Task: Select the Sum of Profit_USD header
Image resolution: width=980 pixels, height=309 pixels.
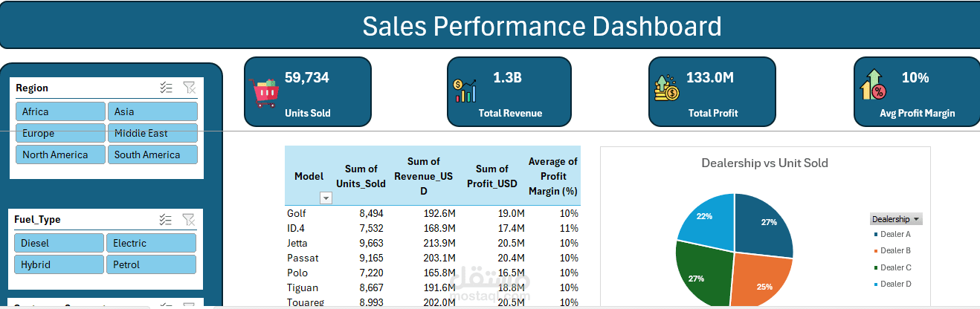Action: coord(492,176)
